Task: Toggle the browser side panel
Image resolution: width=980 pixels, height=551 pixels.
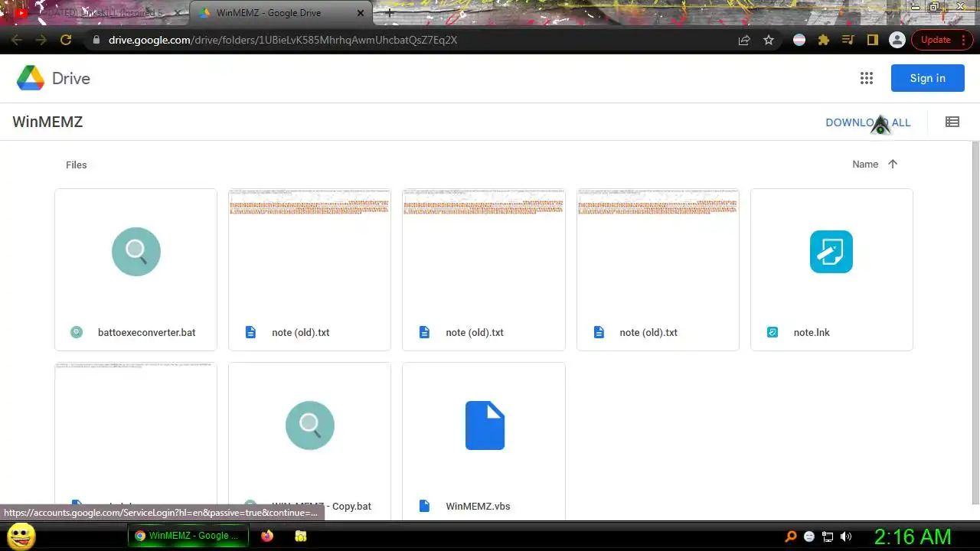Action: (x=872, y=40)
